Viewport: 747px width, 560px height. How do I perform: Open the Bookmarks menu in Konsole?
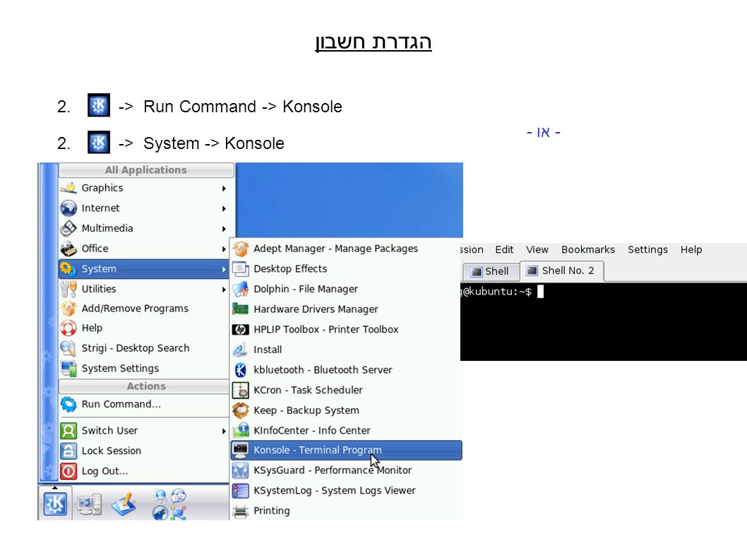(x=588, y=250)
